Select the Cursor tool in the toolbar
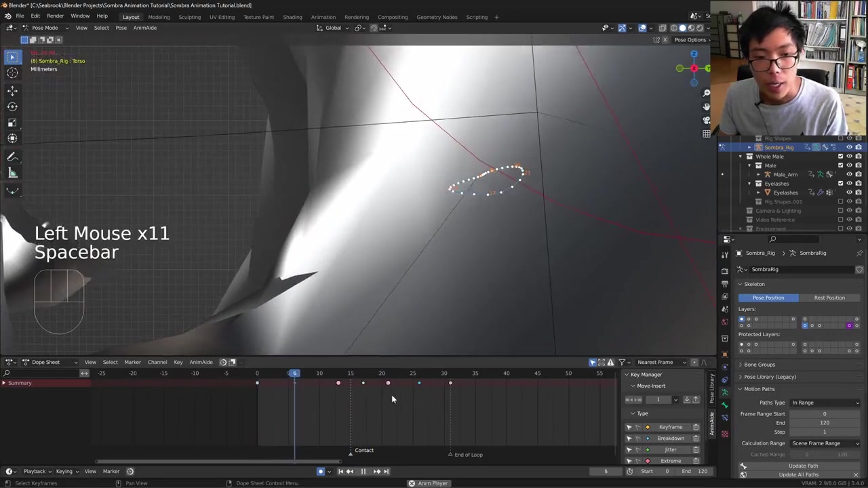868x488 pixels. (12, 73)
